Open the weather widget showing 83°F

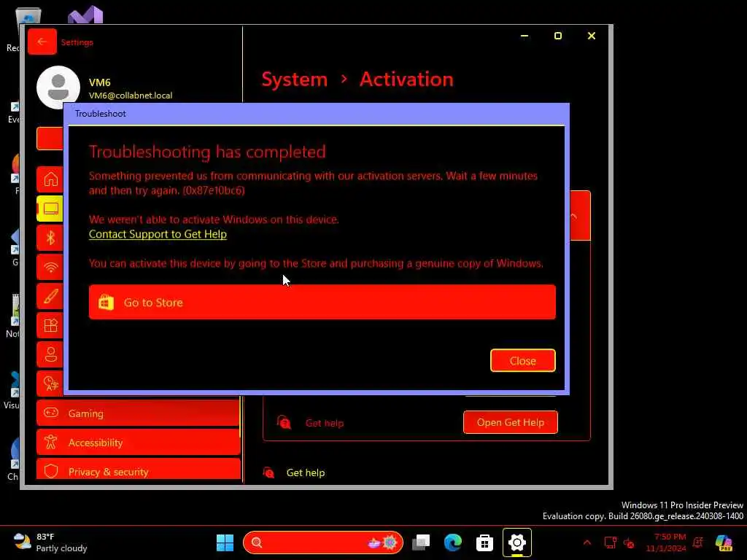tap(50, 542)
